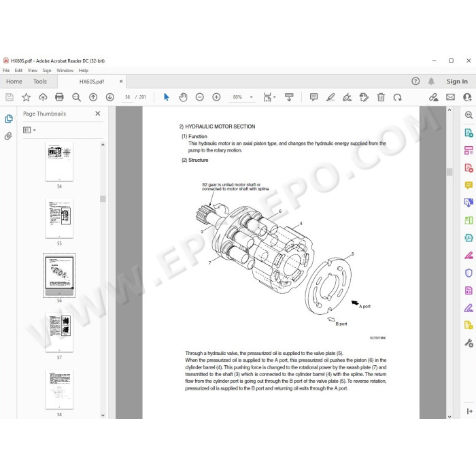Open the Organize Pages tool in right pane
Screen dimensions: 476x476
coord(469,150)
